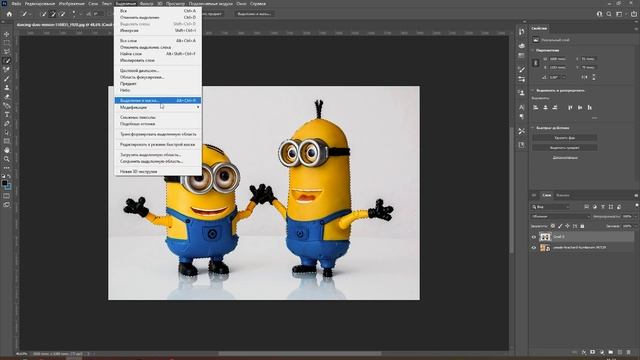Open the Файл menu
Screen dimensions: 640x360
pos(16,4)
